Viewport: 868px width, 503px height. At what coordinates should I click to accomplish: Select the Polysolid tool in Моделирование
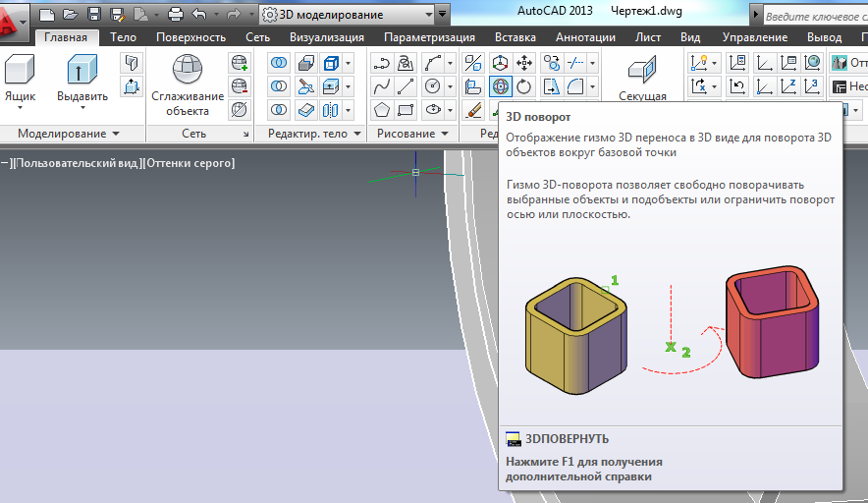point(132,63)
